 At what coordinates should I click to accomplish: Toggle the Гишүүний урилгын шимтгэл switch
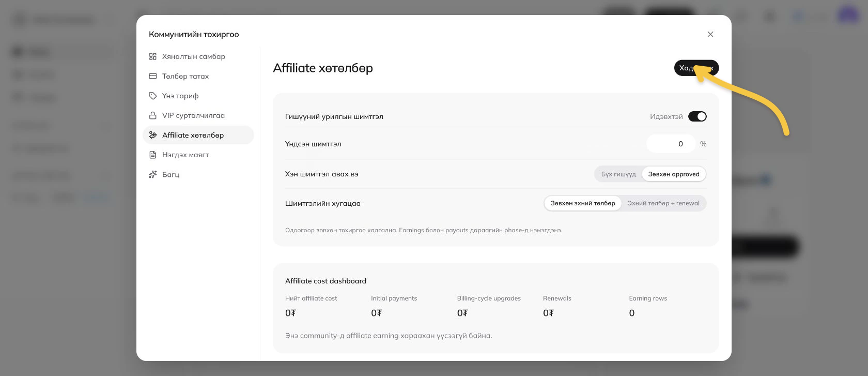tap(698, 116)
